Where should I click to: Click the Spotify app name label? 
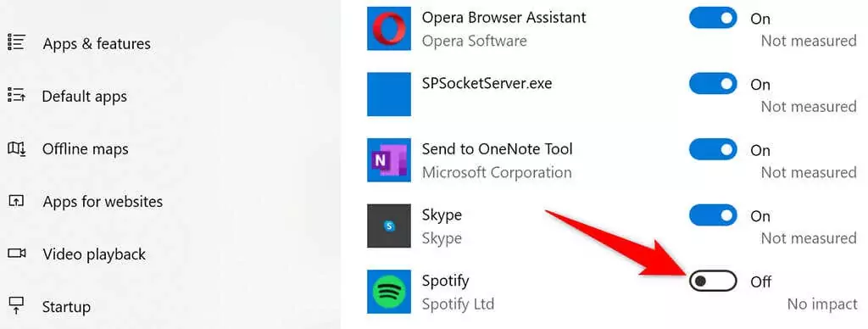coord(445,281)
